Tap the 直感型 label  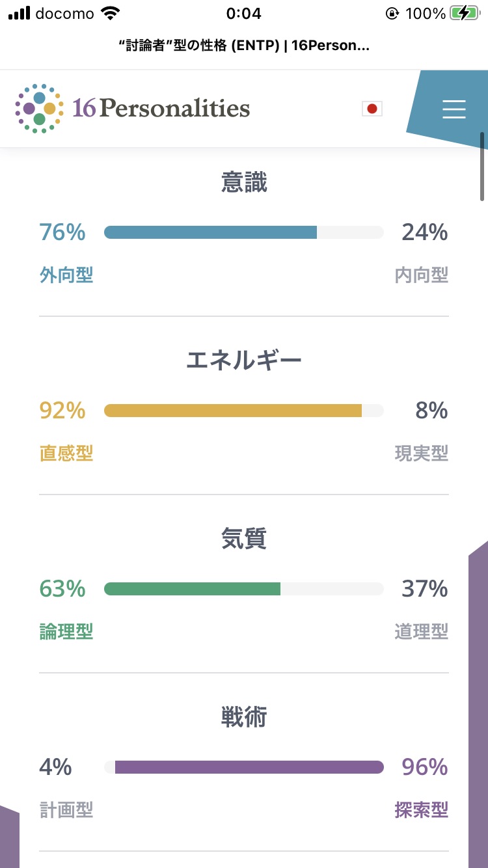(66, 453)
